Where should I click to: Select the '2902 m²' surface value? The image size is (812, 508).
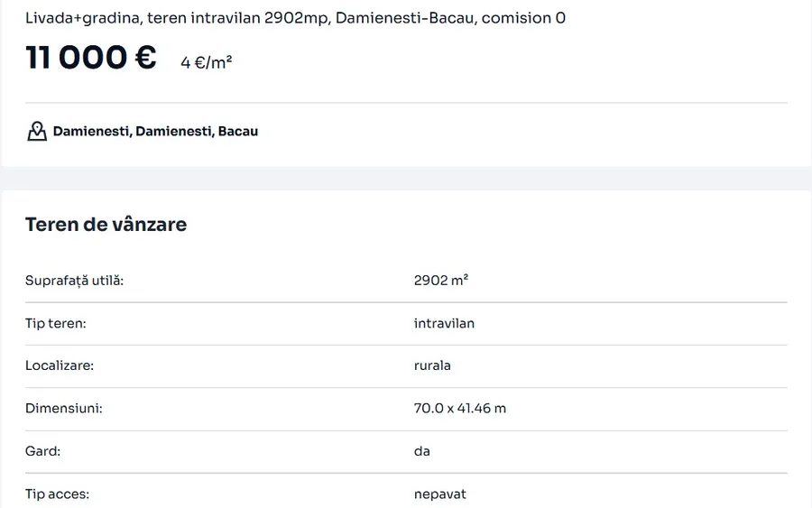click(440, 281)
